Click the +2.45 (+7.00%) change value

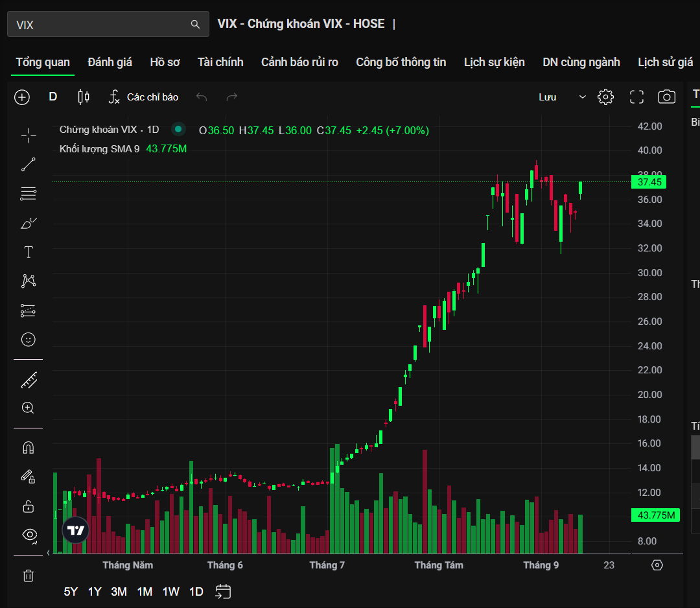click(x=392, y=130)
